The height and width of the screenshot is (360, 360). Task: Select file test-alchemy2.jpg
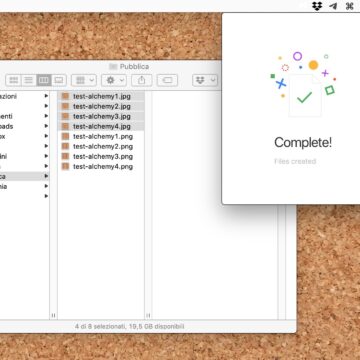(x=101, y=106)
